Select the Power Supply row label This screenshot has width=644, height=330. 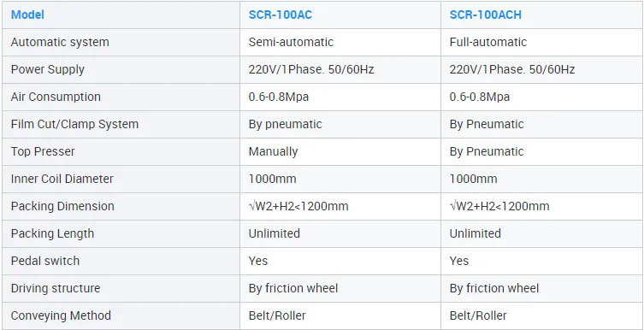coord(121,69)
